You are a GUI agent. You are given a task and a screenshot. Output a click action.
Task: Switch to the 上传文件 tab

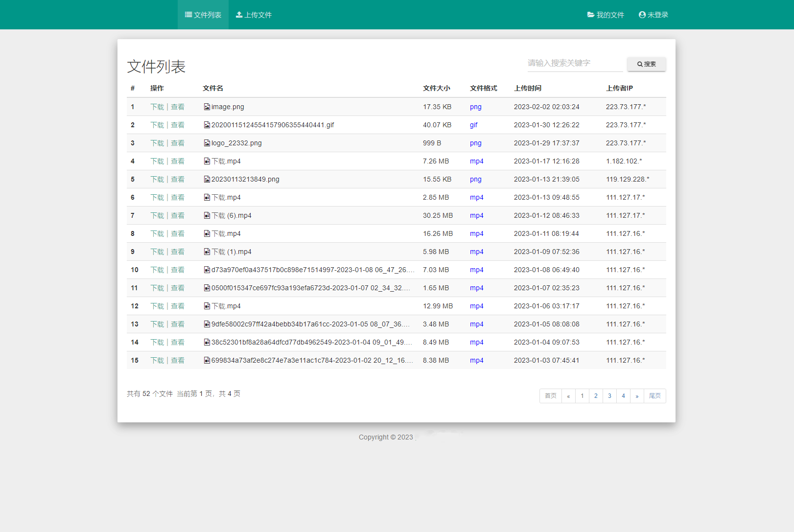point(254,15)
